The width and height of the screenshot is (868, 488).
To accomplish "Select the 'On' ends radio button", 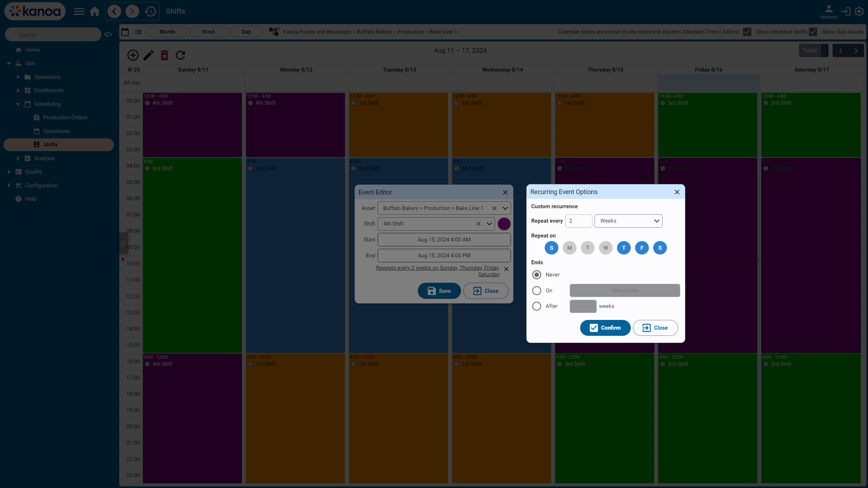I will coord(537,291).
